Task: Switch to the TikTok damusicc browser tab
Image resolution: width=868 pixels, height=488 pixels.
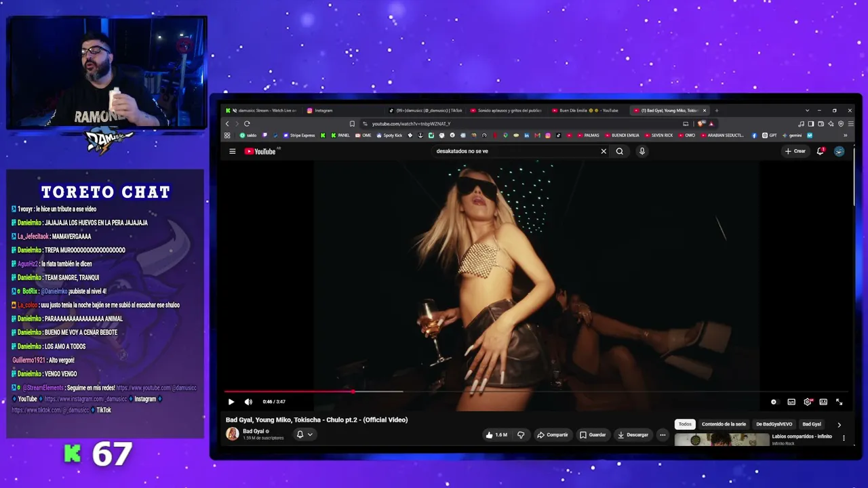Action: tap(426, 110)
